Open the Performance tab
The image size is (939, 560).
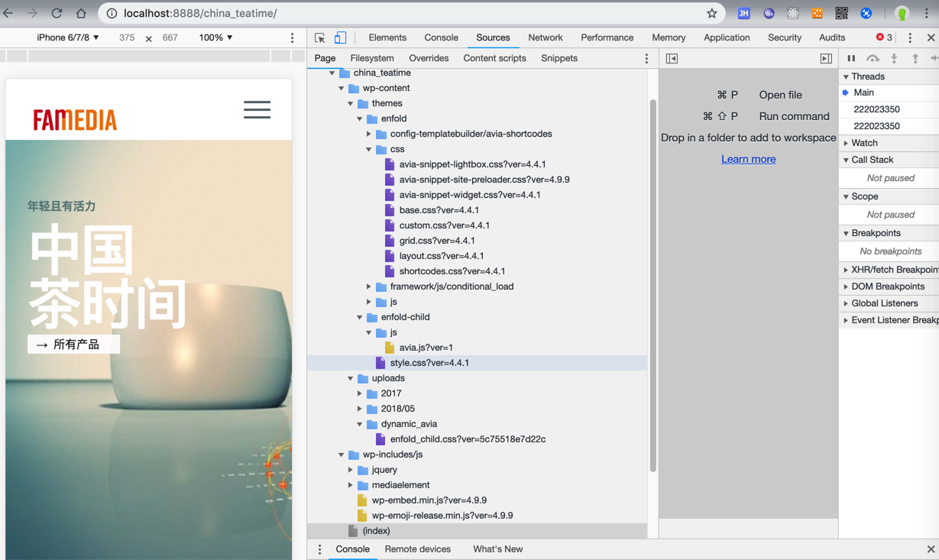click(607, 37)
